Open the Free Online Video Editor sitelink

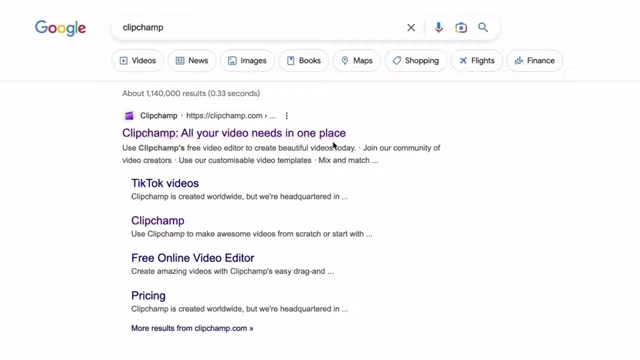click(x=193, y=258)
